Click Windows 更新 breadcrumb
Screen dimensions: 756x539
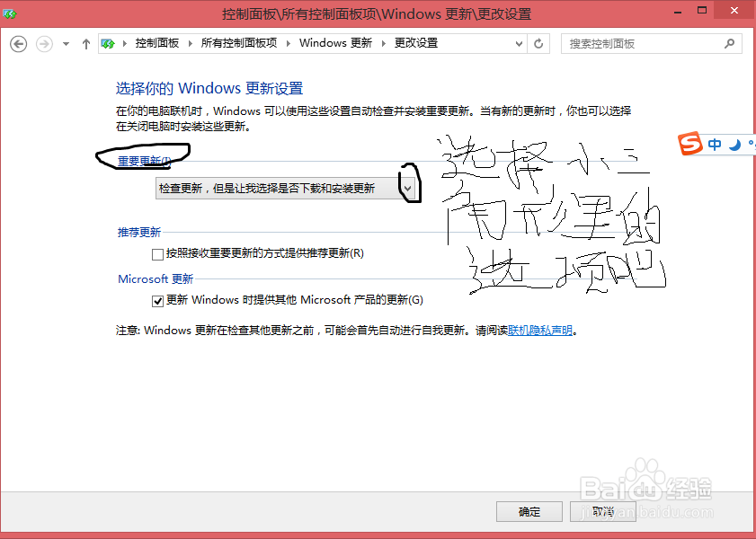tap(335, 43)
